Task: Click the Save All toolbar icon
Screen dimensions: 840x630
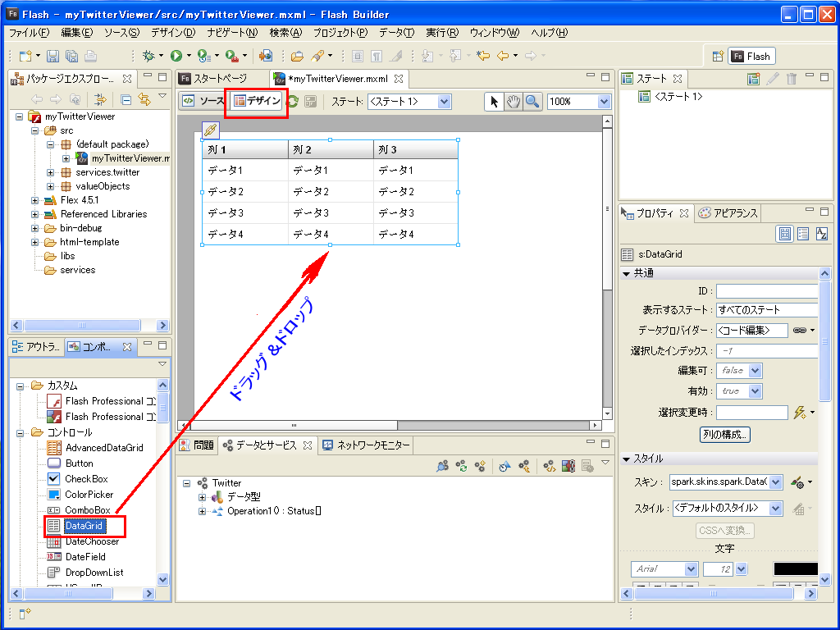Action: pos(71,56)
